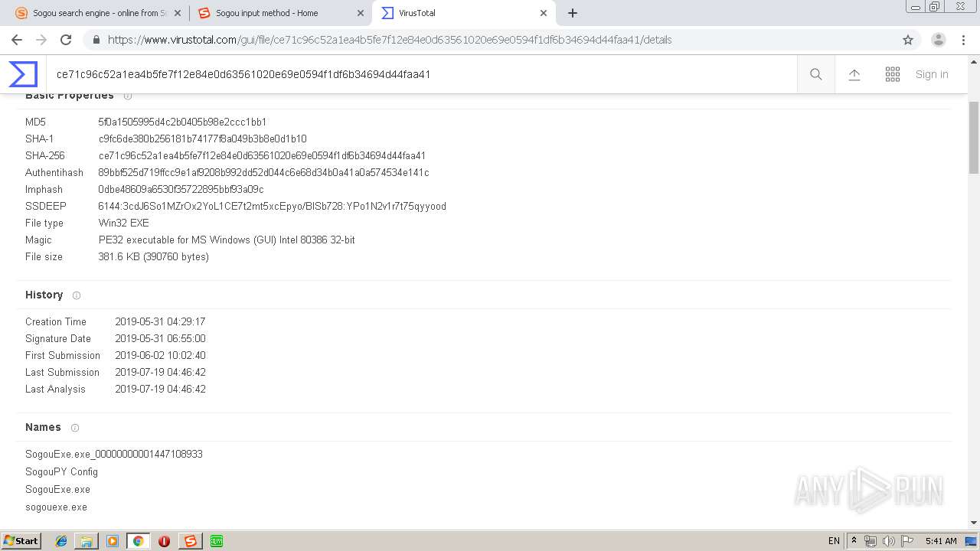Click the scrollbar down arrow
Viewport: 980px width, 551px height.
974,523
